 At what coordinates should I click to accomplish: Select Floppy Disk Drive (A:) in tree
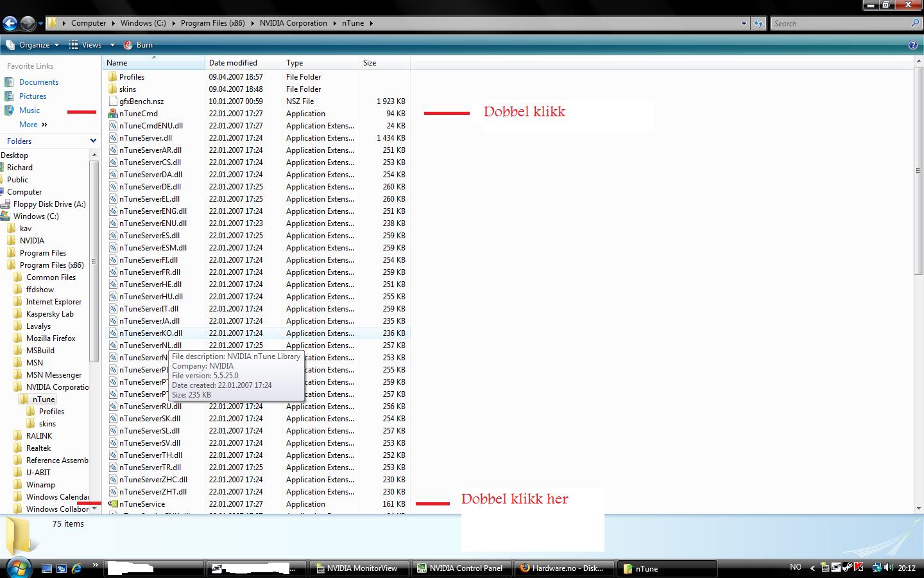[x=49, y=204]
